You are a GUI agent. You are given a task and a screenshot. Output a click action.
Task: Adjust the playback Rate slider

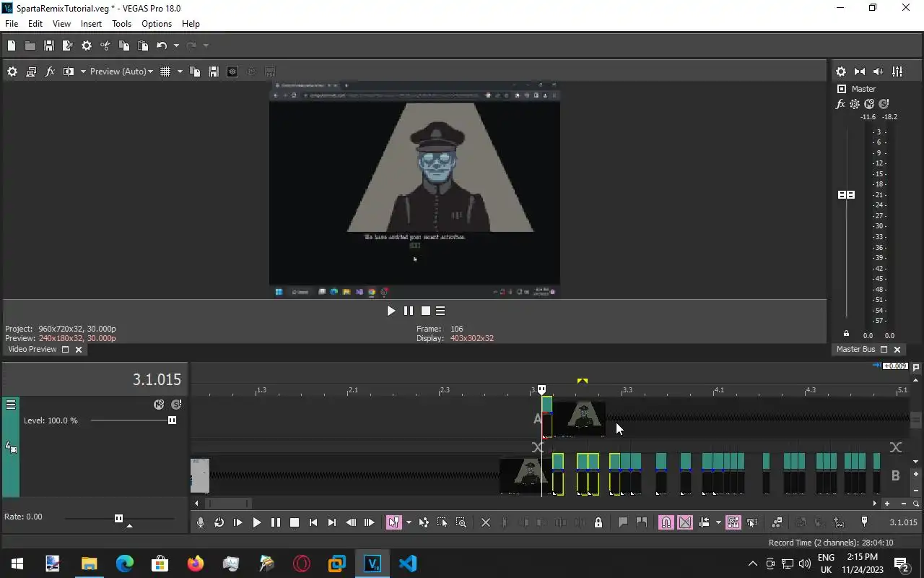[x=119, y=518]
